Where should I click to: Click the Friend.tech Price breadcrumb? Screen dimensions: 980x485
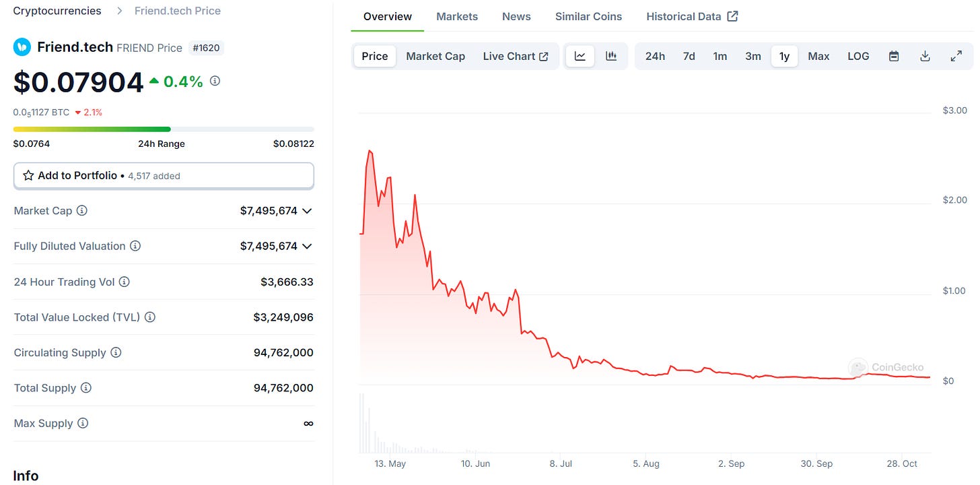point(178,11)
